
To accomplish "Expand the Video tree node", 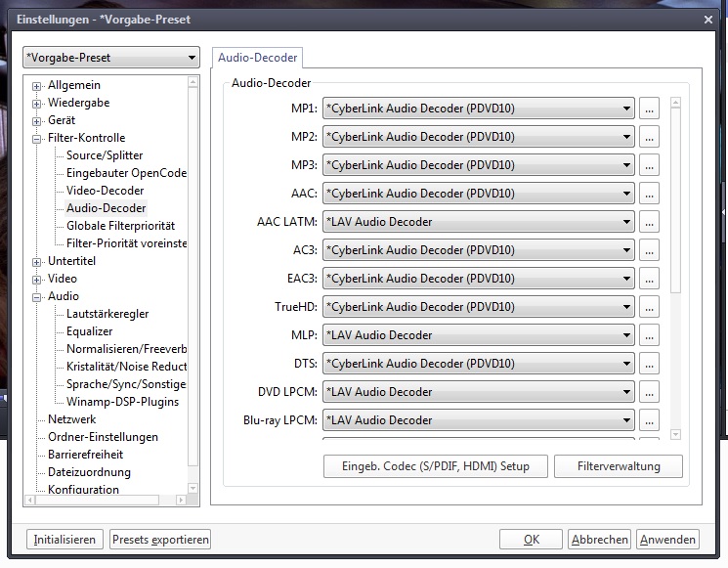I will (x=36, y=280).
